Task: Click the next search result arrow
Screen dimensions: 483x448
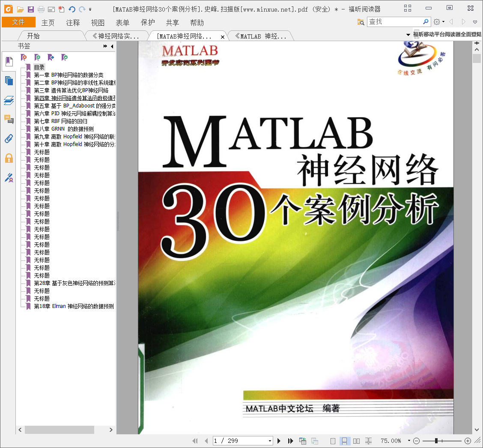Action: pyautogui.click(x=463, y=21)
